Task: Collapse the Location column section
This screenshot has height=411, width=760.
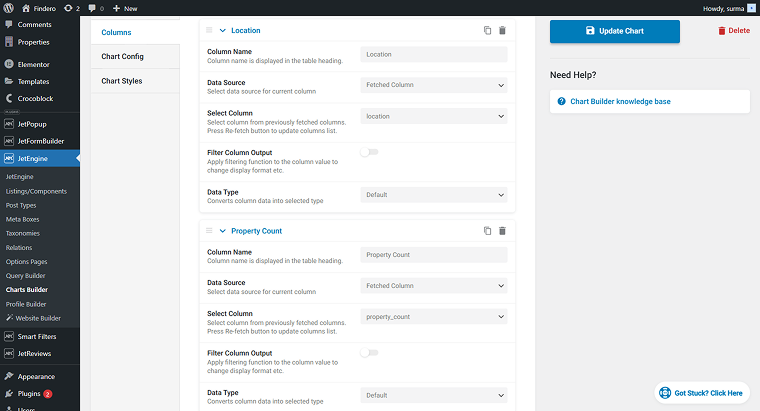Action: pyautogui.click(x=222, y=30)
